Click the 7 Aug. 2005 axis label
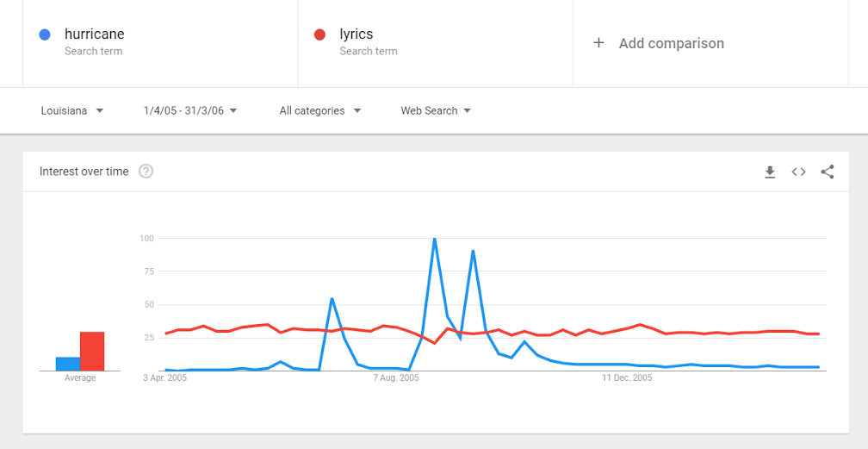This screenshot has width=868, height=449. (x=396, y=378)
